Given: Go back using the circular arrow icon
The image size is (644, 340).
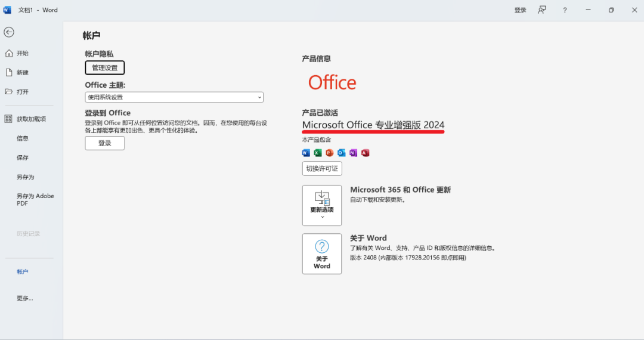Looking at the screenshot, I should (x=8, y=32).
